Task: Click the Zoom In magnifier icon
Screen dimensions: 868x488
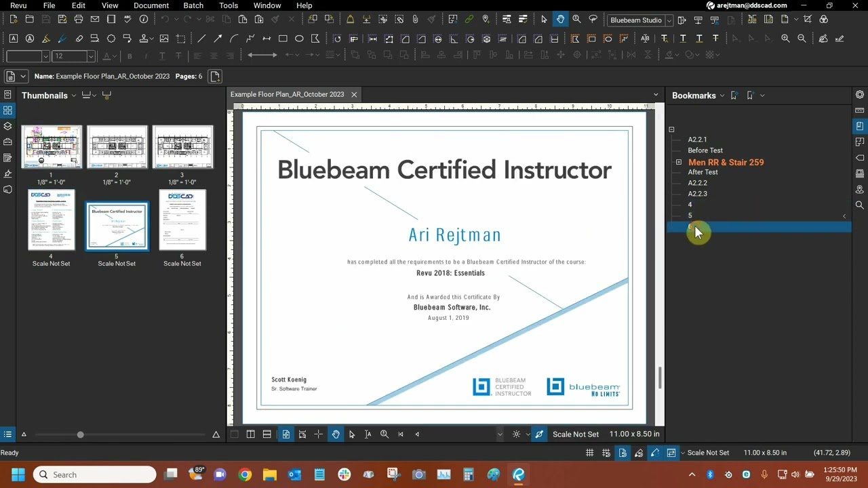Action: pos(785,39)
